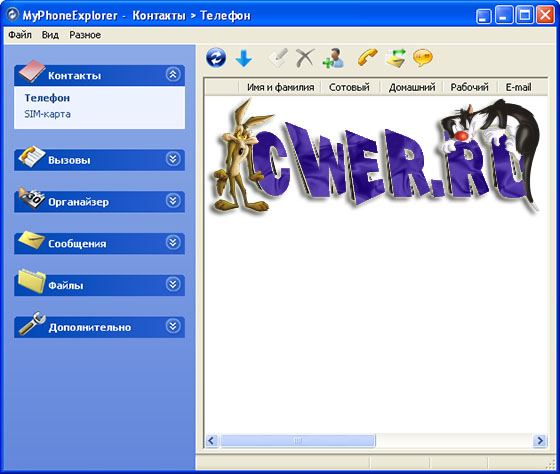Select Телефон under Контакты
Viewport: 560px width, 474px height.
[47, 98]
